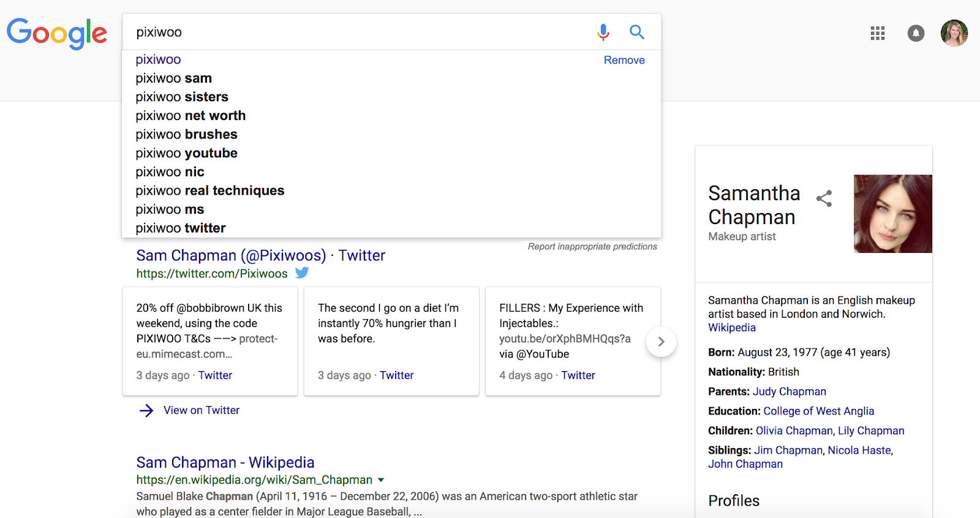Click the Google logo
Viewport: 980px width, 518px height.
pyautogui.click(x=57, y=33)
